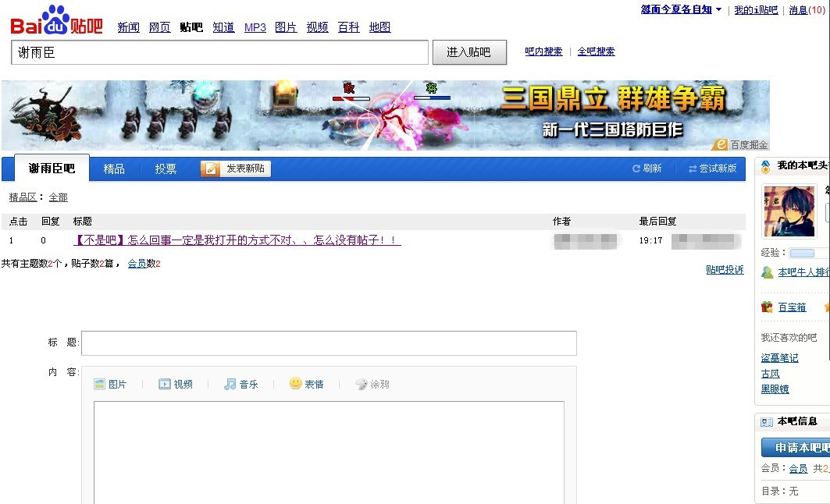Go to 知道 section
The width and height of the screenshot is (830, 504).
coord(223,27)
